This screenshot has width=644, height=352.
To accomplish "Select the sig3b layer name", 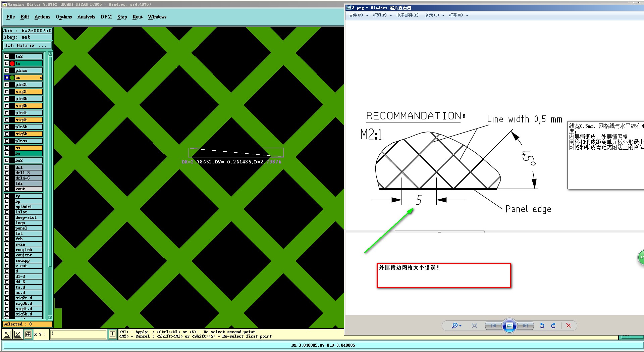I will 29,106.
